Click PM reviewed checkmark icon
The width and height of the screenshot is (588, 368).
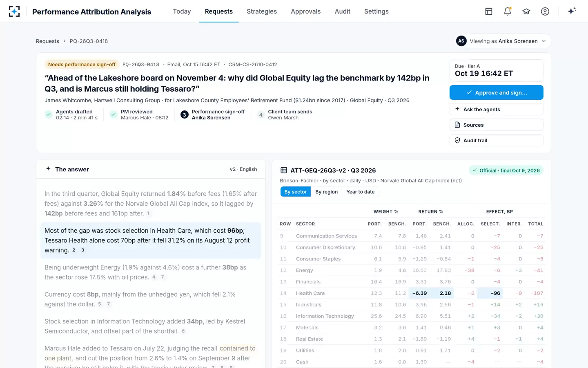[x=114, y=114]
